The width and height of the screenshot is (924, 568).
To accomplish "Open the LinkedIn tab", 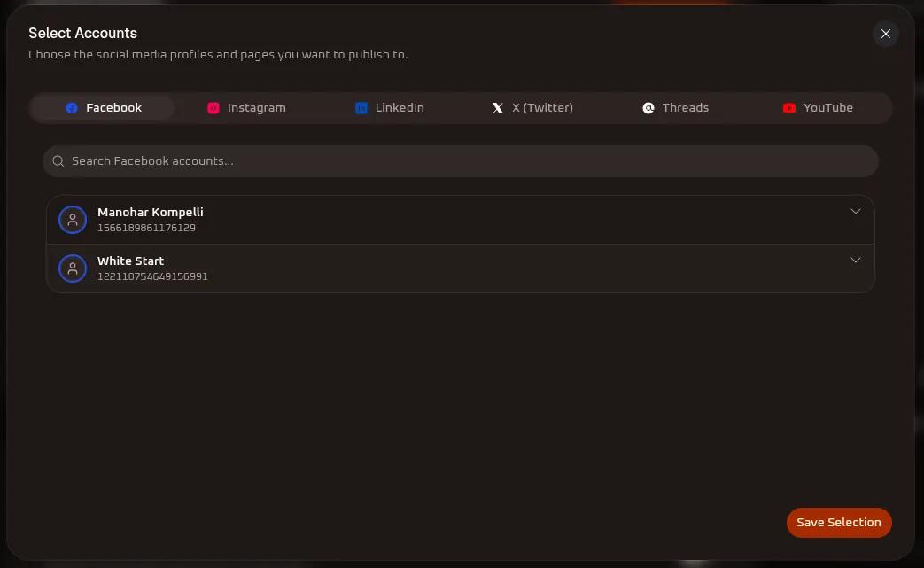I will [390, 108].
